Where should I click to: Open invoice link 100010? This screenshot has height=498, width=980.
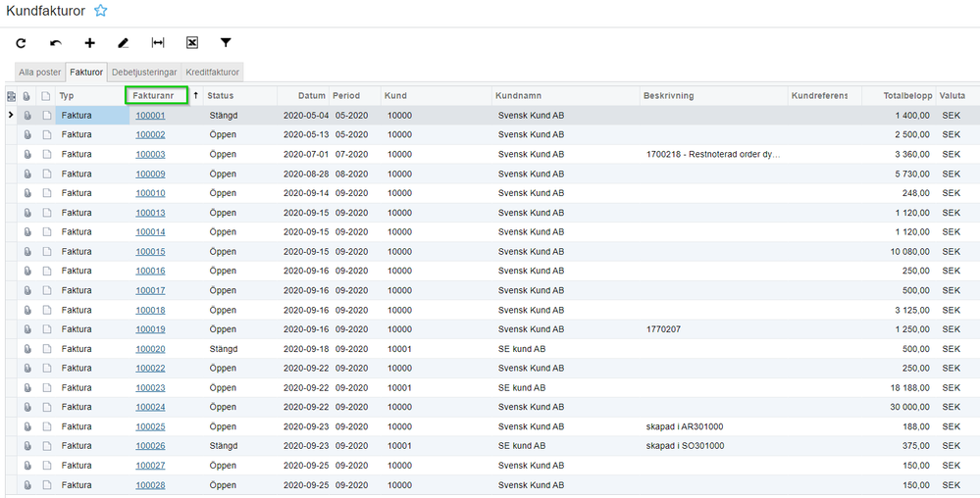tap(151, 193)
